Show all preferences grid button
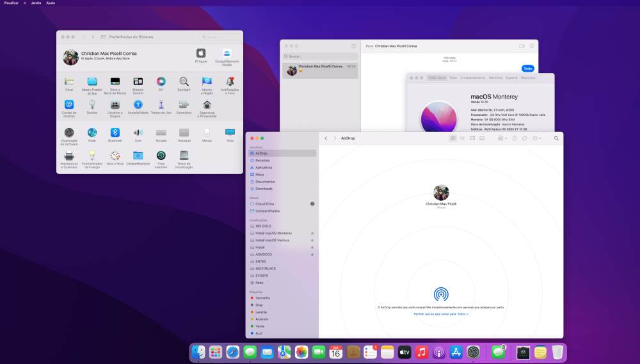 pyautogui.click(x=103, y=36)
